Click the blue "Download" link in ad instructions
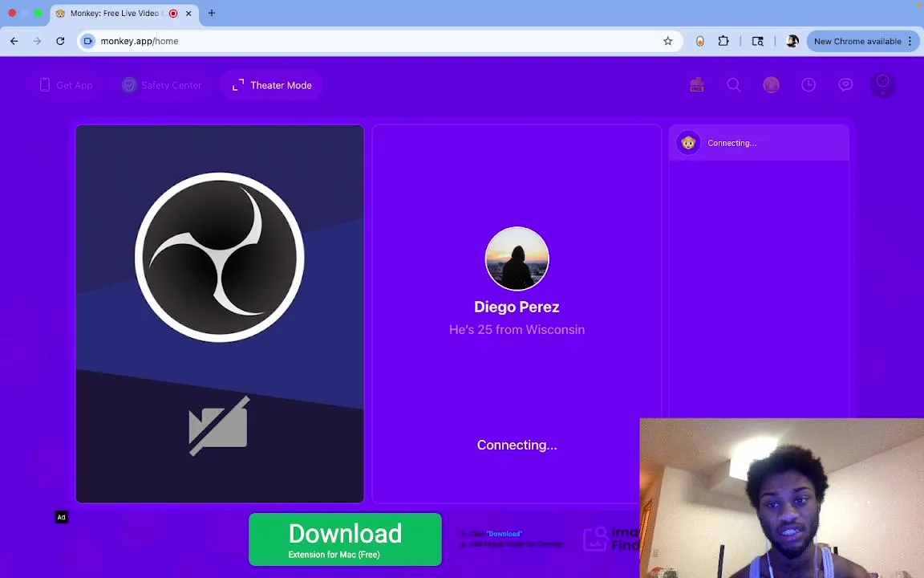924x578 pixels. click(x=505, y=534)
